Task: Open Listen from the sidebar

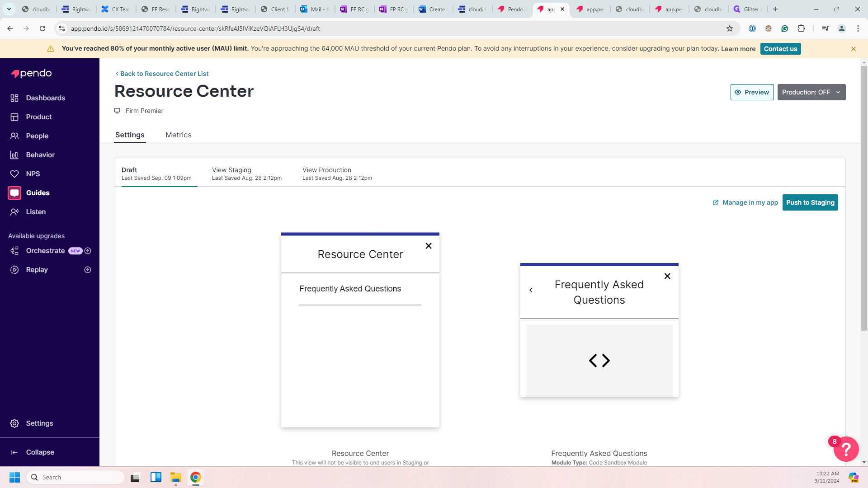Action: click(x=36, y=212)
